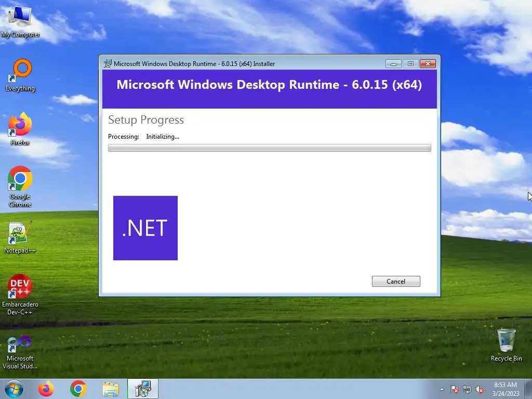The height and width of the screenshot is (399, 532).
Task: Click the disabled maximize button in installer
Action: pyautogui.click(x=410, y=63)
